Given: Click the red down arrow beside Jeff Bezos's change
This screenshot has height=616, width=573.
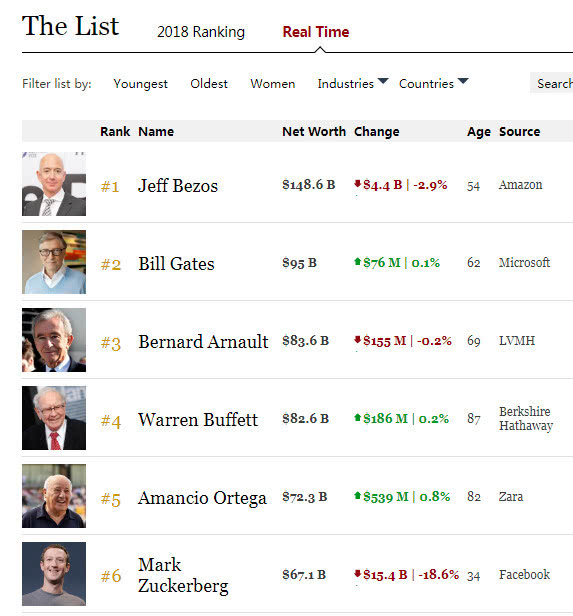Looking at the screenshot, I should point(357,183).
